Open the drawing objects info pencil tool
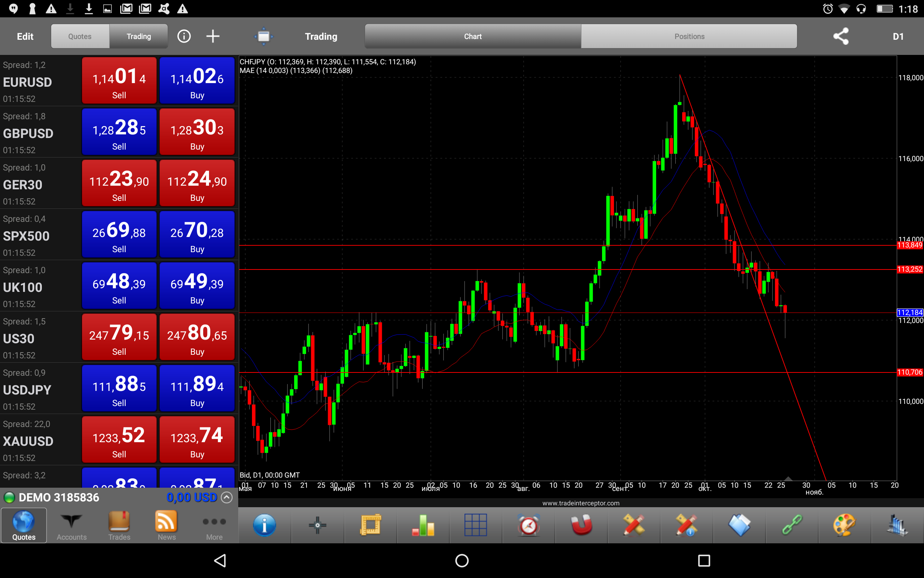The image size is (924, 578). [x=687, y=525]
